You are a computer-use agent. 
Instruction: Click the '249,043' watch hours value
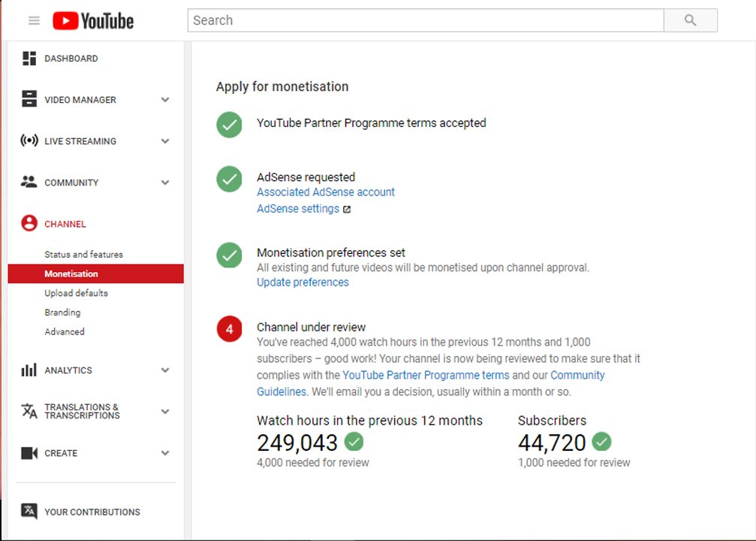point(297,443)
